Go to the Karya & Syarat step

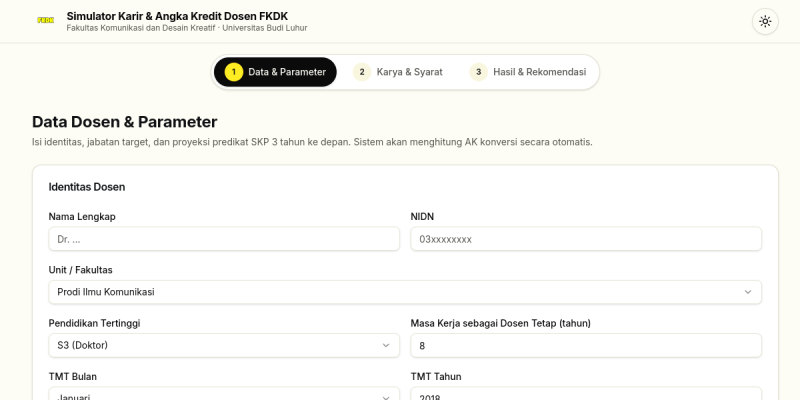pyautogui.click(x=398, y=72)
